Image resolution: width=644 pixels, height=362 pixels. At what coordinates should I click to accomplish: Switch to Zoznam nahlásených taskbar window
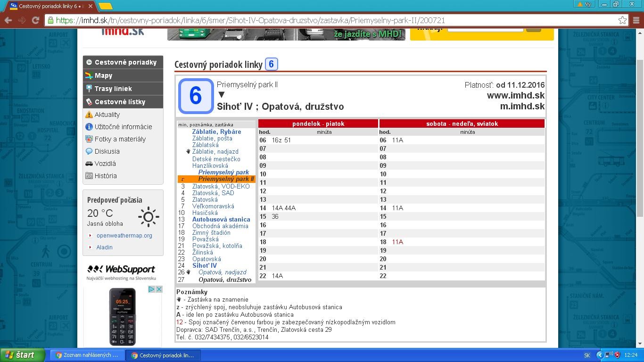[87, 355]
